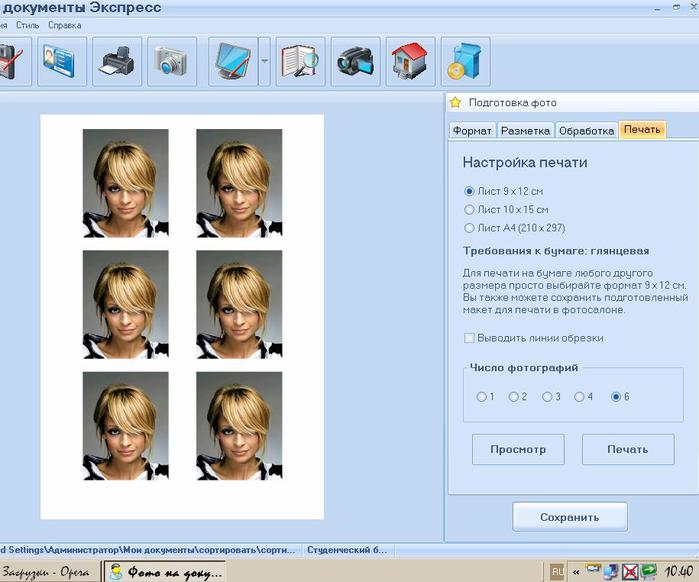The height and width of the screenshot is (582, 699).
Task: Select the Печать tab
Action: (642, 130)
